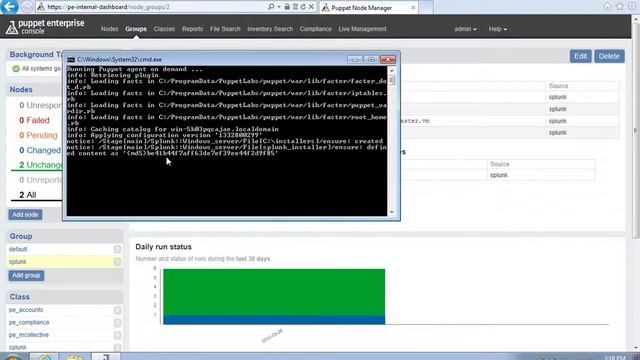
Task: Click the Add group button
Action: click(26, 276)
